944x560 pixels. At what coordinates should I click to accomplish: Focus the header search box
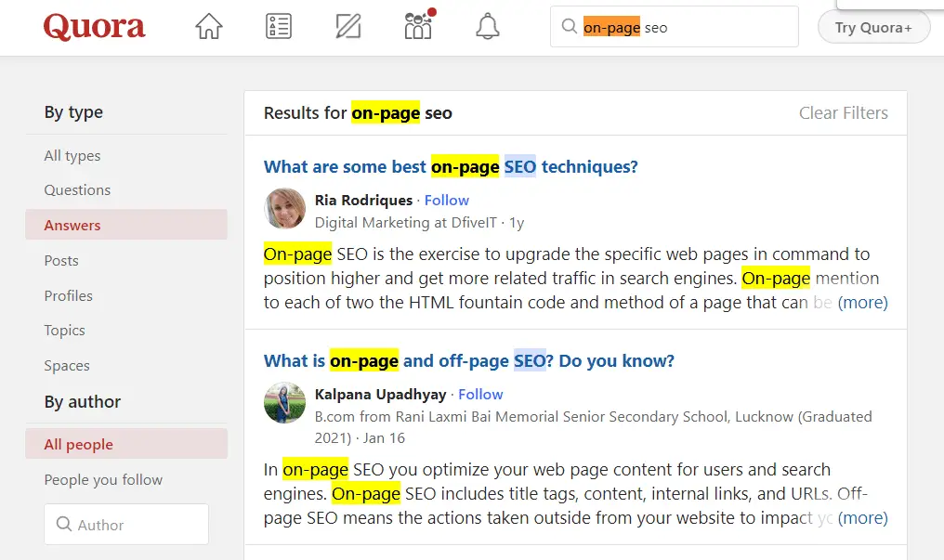[675, 26]
